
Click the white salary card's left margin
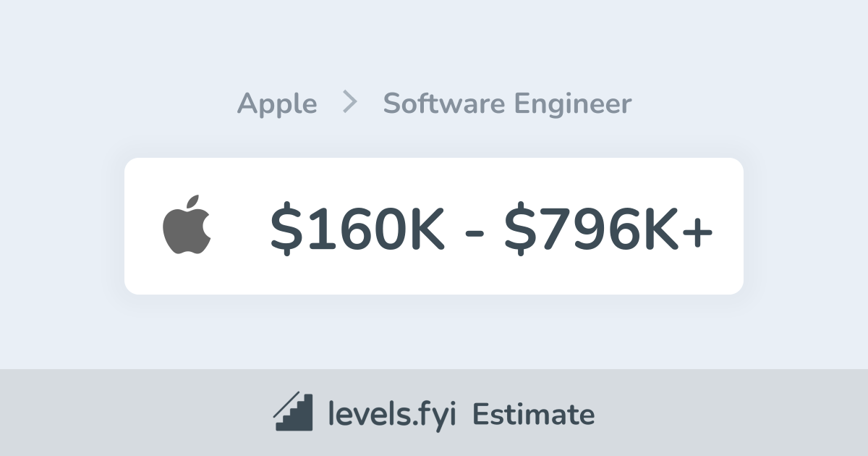[x=143, y=226]
